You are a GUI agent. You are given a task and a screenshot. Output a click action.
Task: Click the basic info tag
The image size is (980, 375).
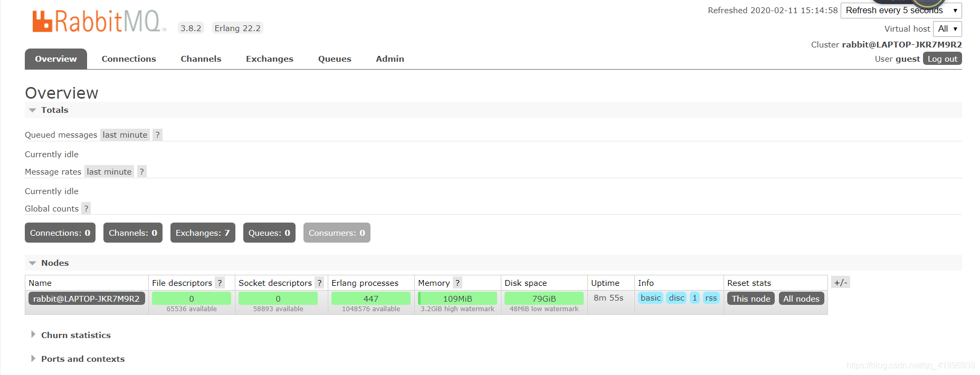click(651, 297)
